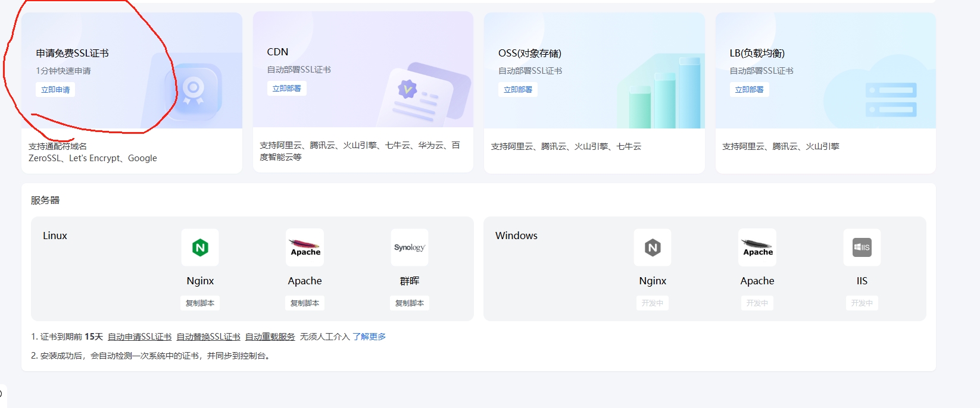Click the Windows Apache feather icon

click(x=757, y=247)
